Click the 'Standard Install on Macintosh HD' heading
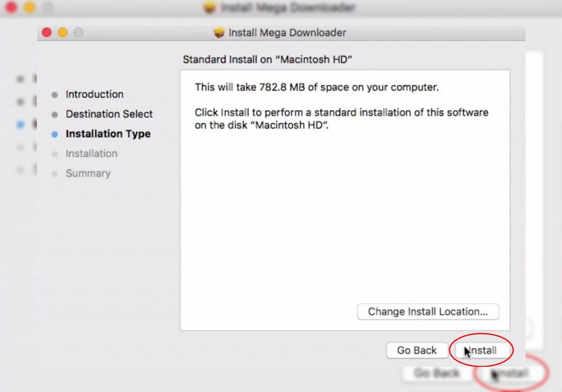This screenshot has height=392, width=562. click(267, 59)
